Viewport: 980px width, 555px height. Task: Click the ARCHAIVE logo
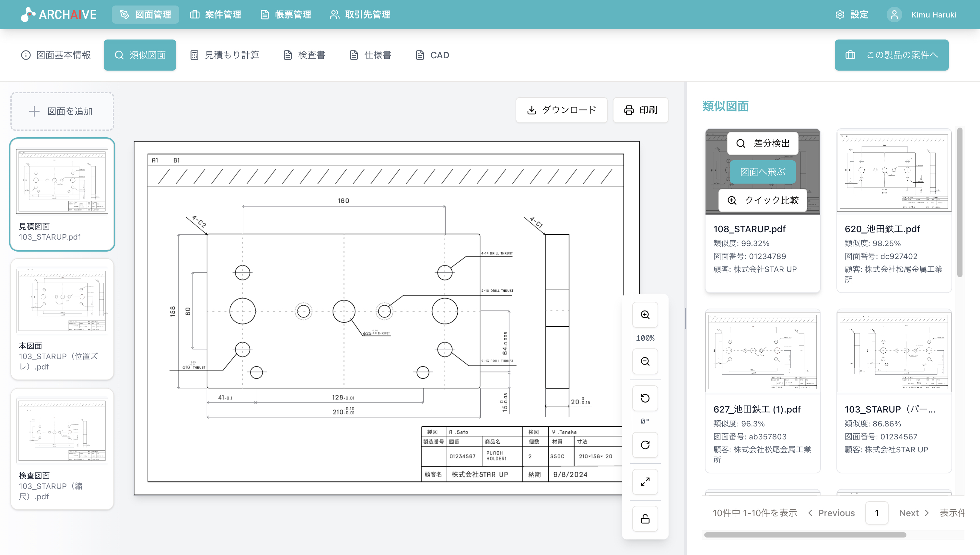(x=59, y=15)
